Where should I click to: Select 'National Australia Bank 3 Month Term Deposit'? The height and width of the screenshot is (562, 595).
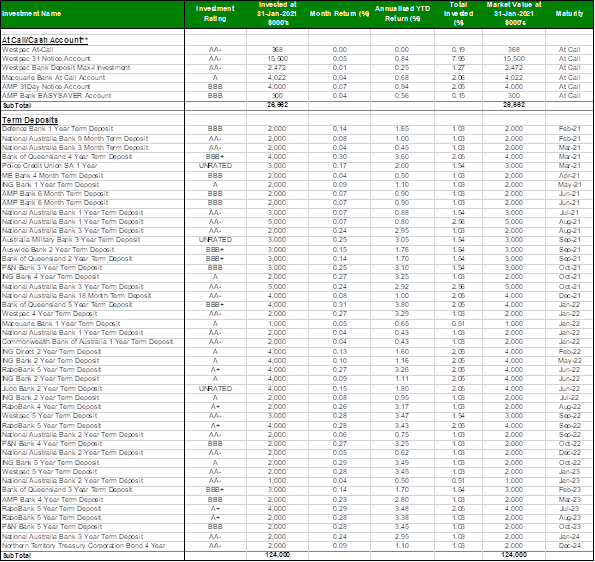coord(75,148)
